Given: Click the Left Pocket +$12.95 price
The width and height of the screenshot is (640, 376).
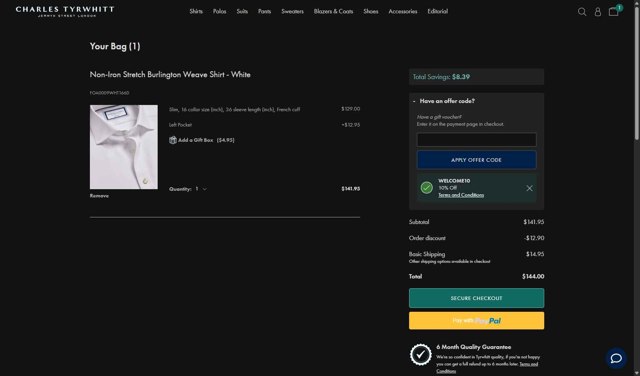Looking at the screenshot, I should coord(351,125).
